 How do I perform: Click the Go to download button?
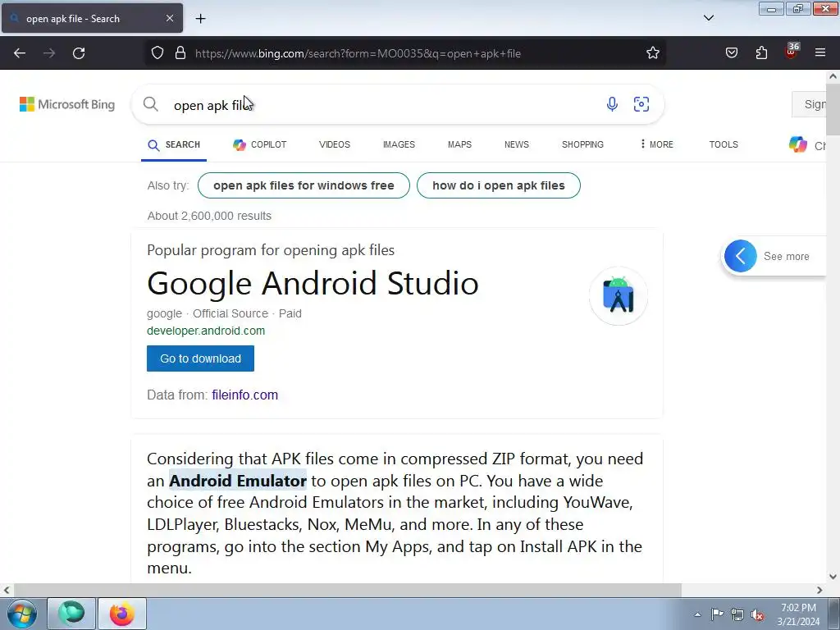(x=200, y=358)
